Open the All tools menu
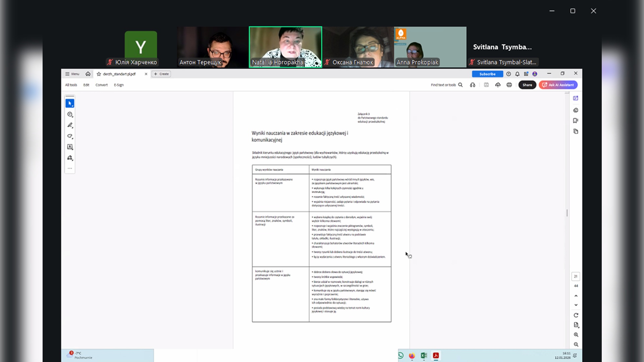This screenshot has width=644, height=362. [x=71, y=85]
